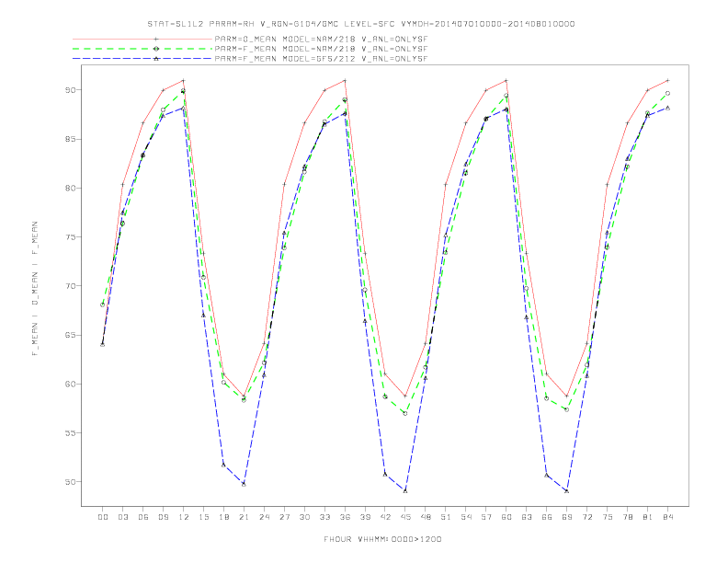Click the y-axis tick label 65
The width and height of the screenshot is (728, 563).
click(x=70, y=335)
